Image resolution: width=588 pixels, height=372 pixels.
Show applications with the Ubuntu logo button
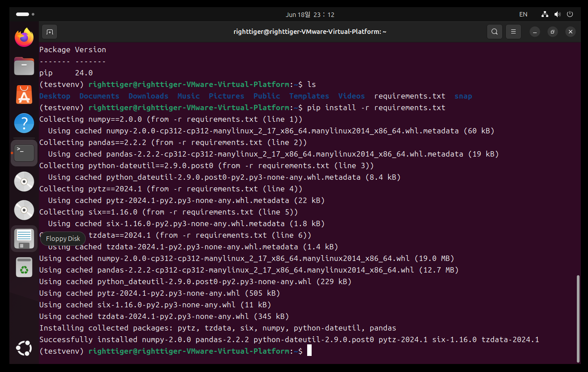click(24, 348)
